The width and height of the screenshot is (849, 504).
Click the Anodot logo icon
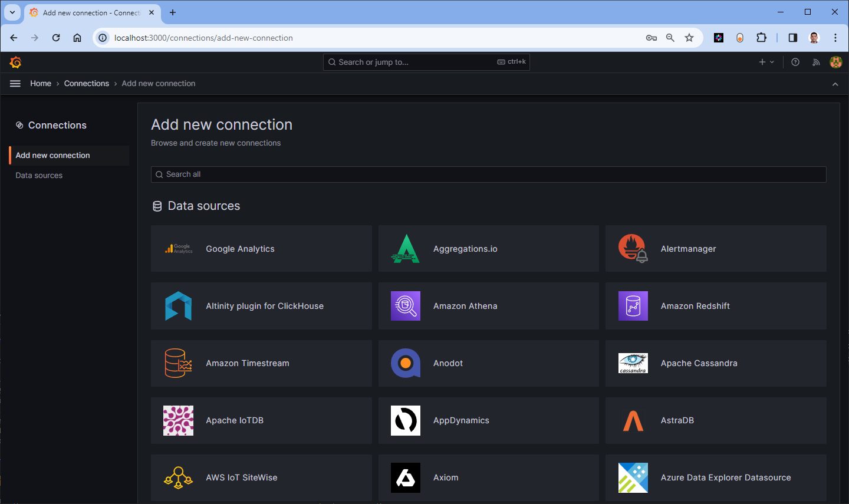pos(406,363)
